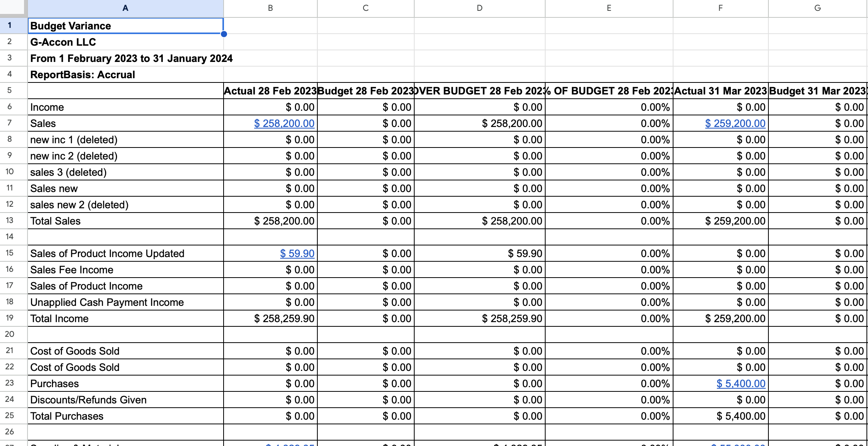Select column F header
The image size is (868, 446).
point(720,8)
